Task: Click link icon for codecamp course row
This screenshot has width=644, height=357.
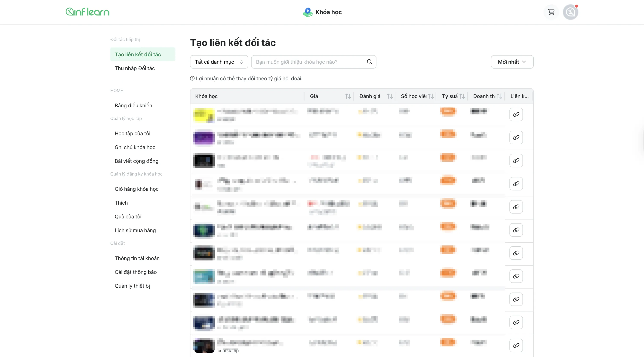Action: (x=516, y=345)
